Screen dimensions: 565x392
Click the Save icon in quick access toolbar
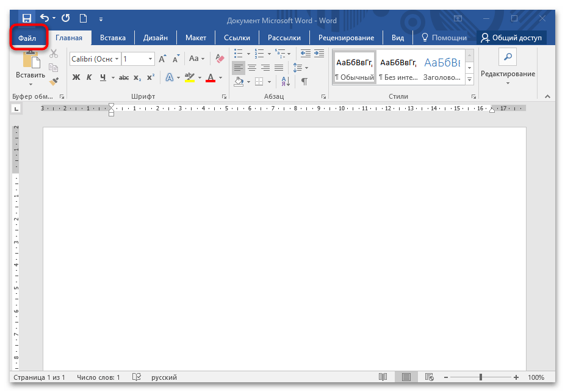point(27,18)
